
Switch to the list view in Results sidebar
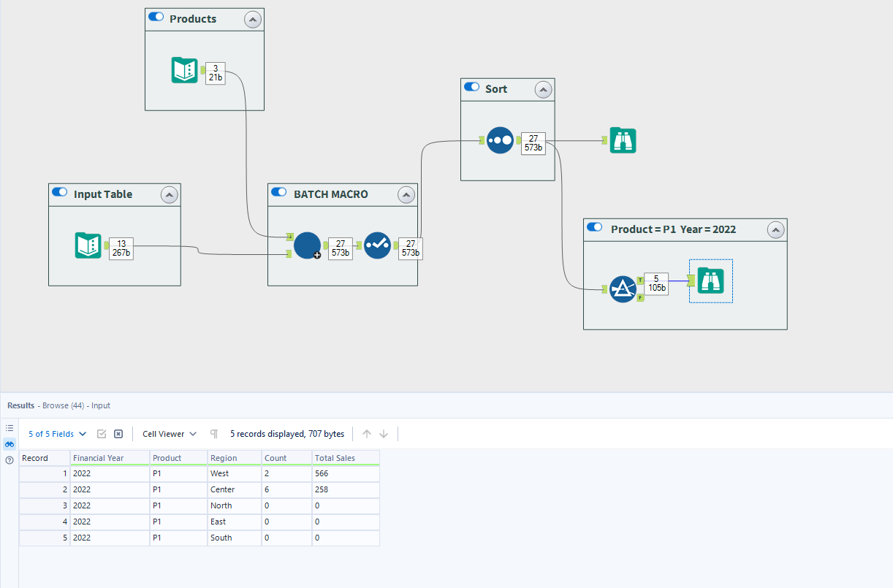point(9,427)
